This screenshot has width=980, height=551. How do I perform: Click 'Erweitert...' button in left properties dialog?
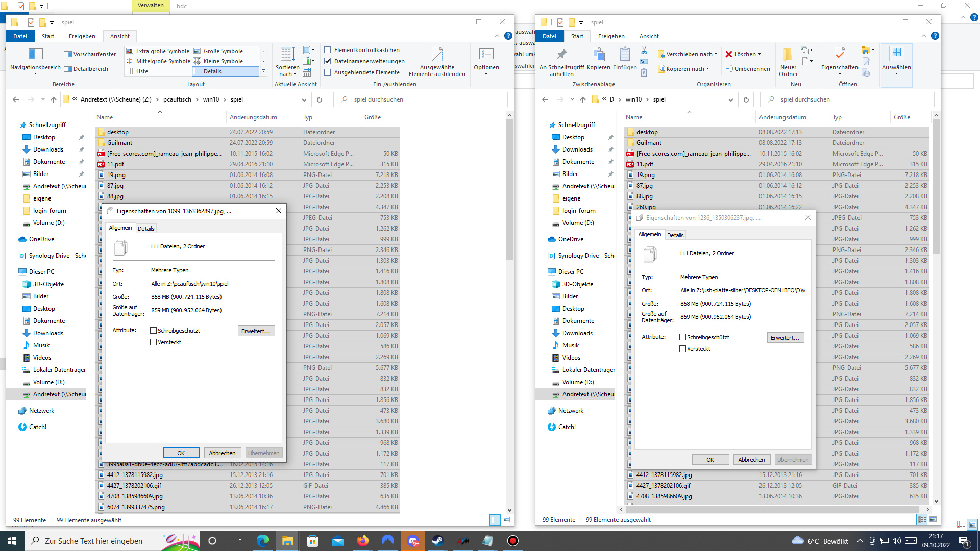(x=255, y=331)
